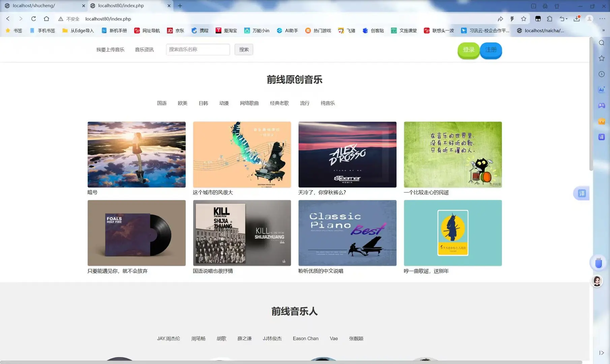Open the 飞猪 bookmark icon
The width and height of the screenshot is (610, 364).
tap(341, 30)
